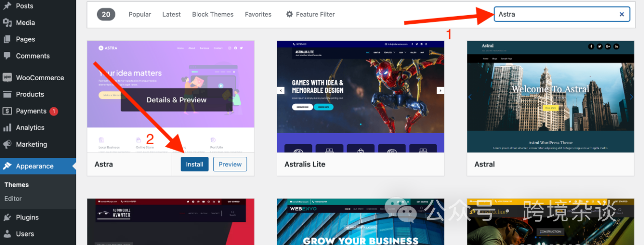Click the WooCommerce icon in sidebar
The width and height of the screenshot is (644, 245).
click(8, 78)
